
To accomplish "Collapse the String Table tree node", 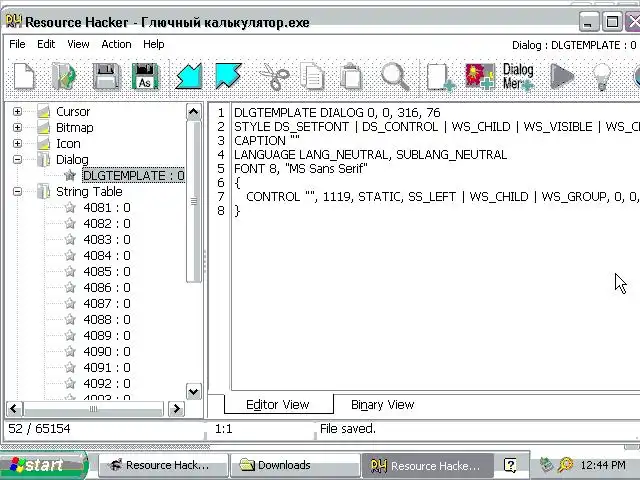I will 17,191.
